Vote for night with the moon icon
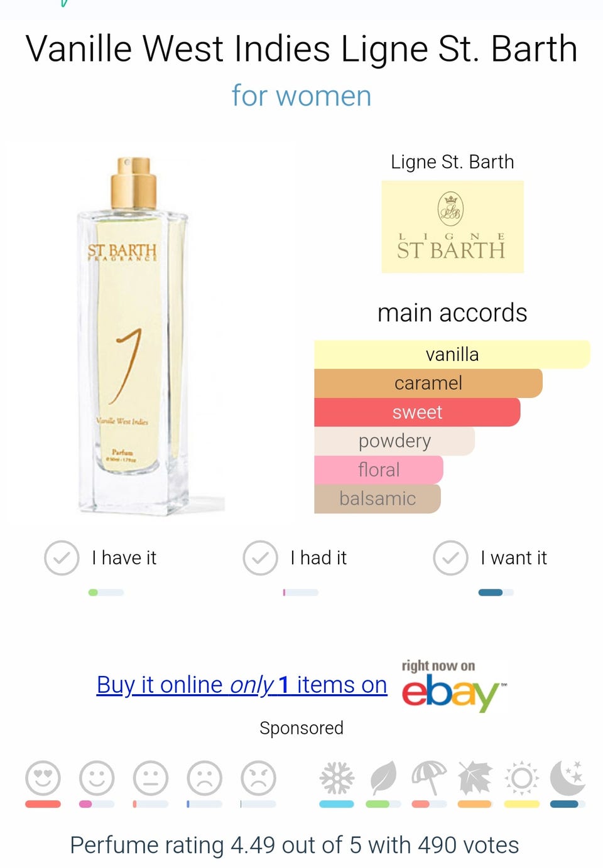This screenshot has height=868, width=603. [567, 778]
